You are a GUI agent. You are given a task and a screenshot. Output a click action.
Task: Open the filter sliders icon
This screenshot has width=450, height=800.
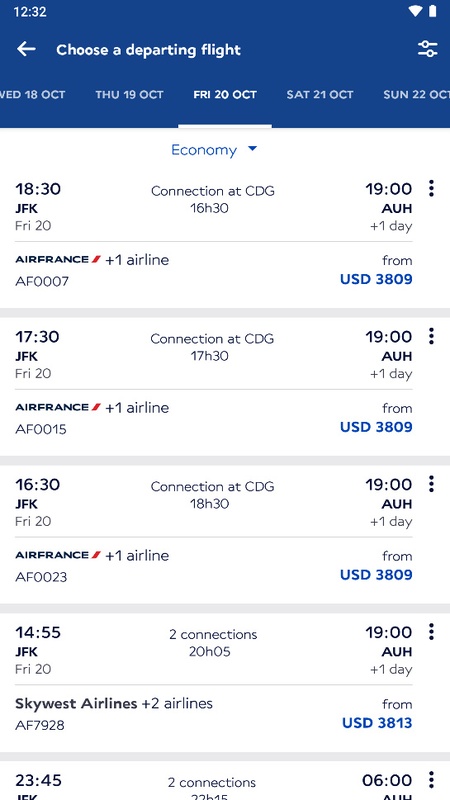(428, 49)
